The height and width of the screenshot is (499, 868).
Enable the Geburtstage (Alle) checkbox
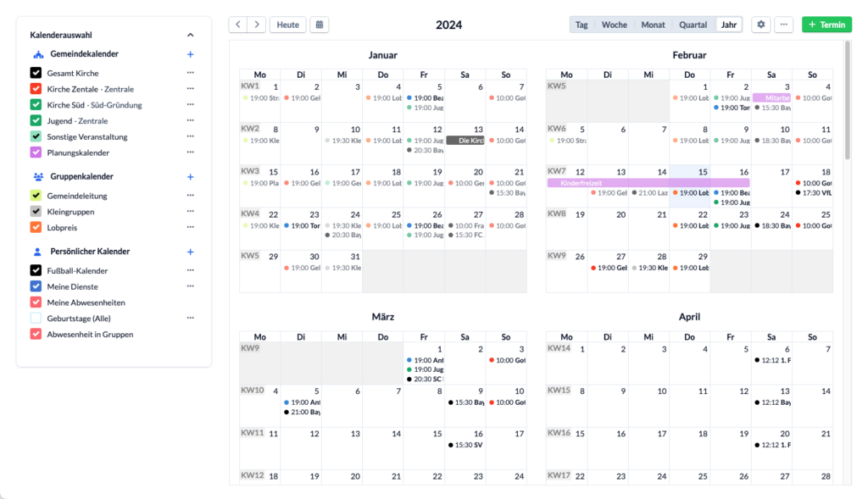click(x=36, y=318)
